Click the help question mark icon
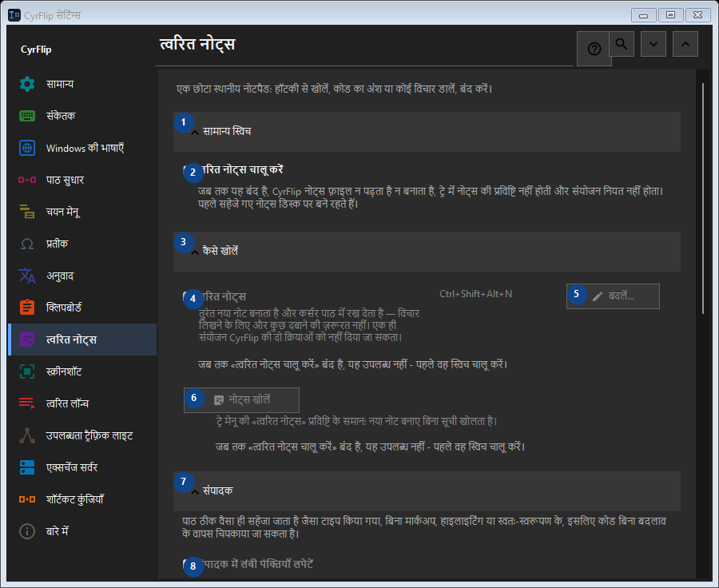The width and height of the screenshot is (719, 588). (x=594, y=49)
